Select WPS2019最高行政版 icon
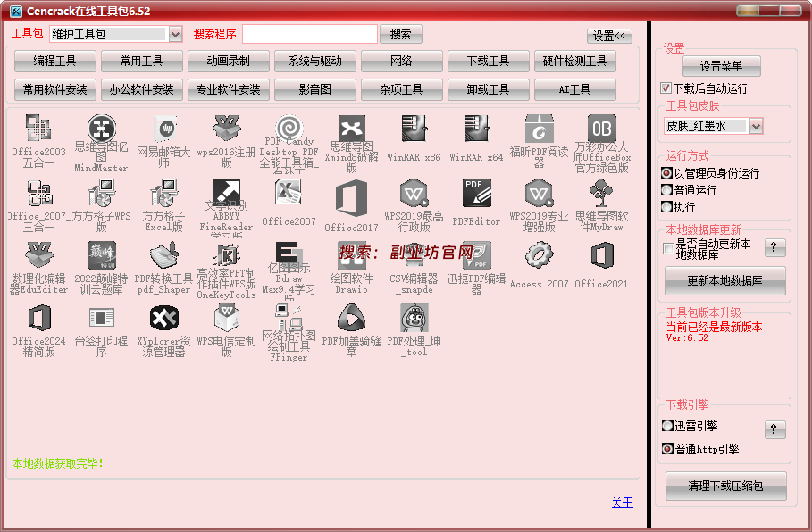Viewport: 812px width, 532px height. (x=414, y=193)
